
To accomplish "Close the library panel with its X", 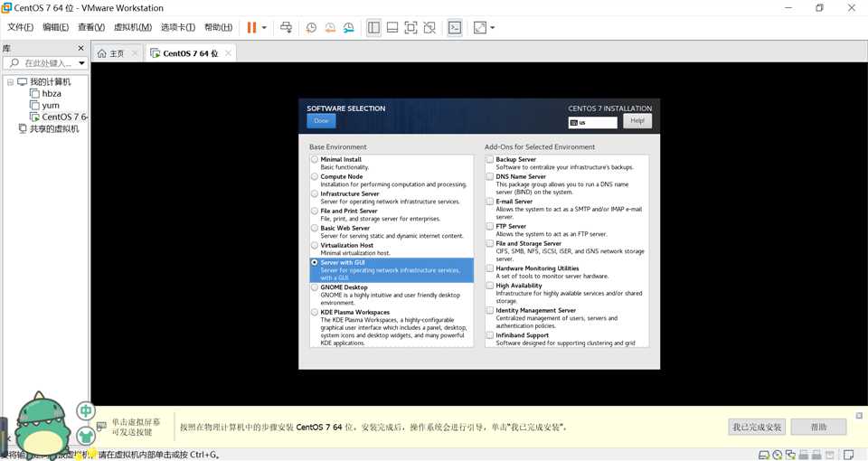I will point(80,48).
